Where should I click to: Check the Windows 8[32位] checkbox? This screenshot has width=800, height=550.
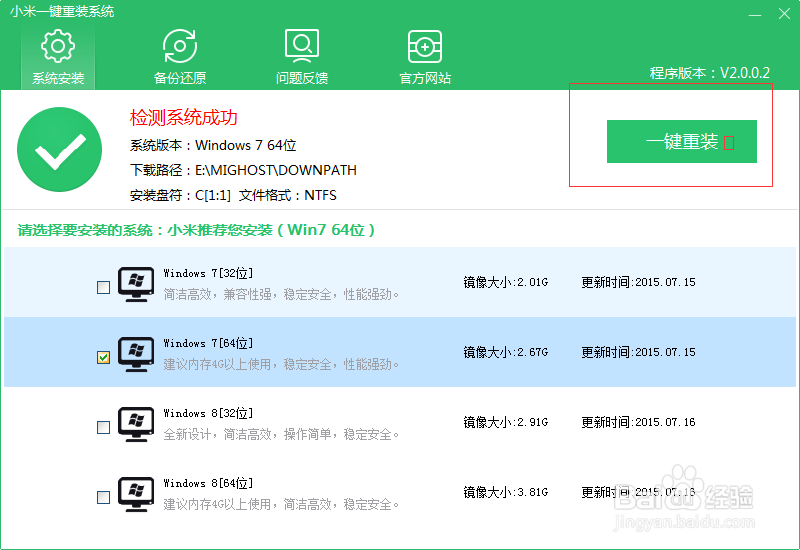[103, 427]
